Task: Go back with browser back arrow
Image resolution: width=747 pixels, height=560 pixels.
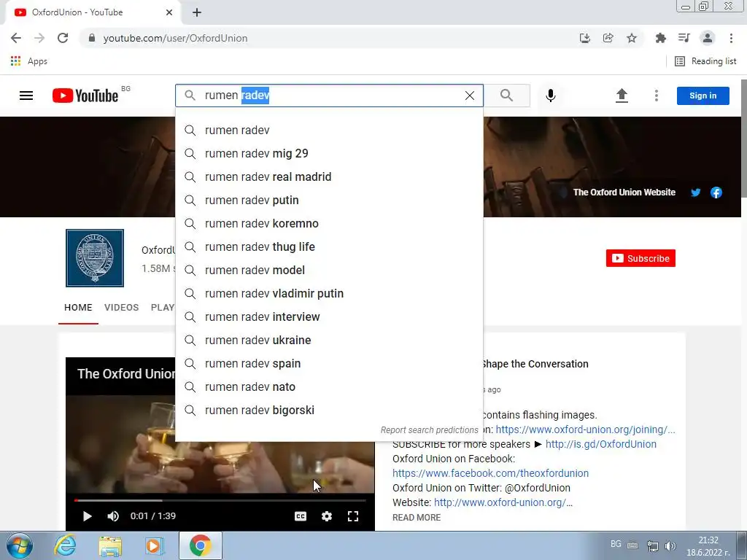Action: tap(16, 38)
